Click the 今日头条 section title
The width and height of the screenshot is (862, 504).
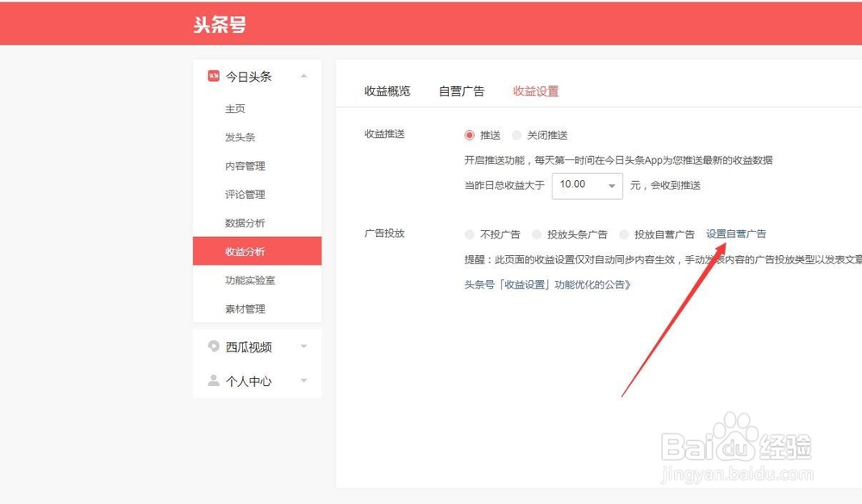(248, 77)
